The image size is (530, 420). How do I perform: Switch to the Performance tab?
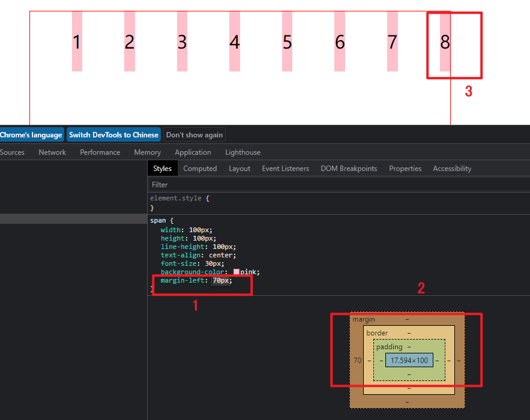tap(100, 152)
